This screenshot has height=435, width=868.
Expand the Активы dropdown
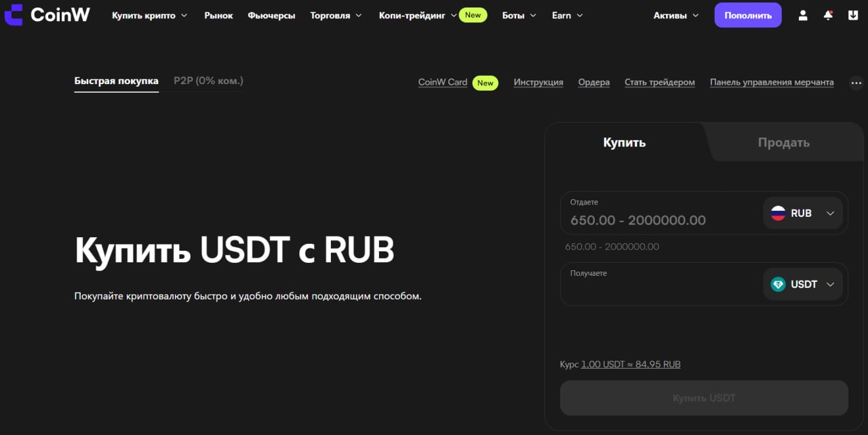677,15
